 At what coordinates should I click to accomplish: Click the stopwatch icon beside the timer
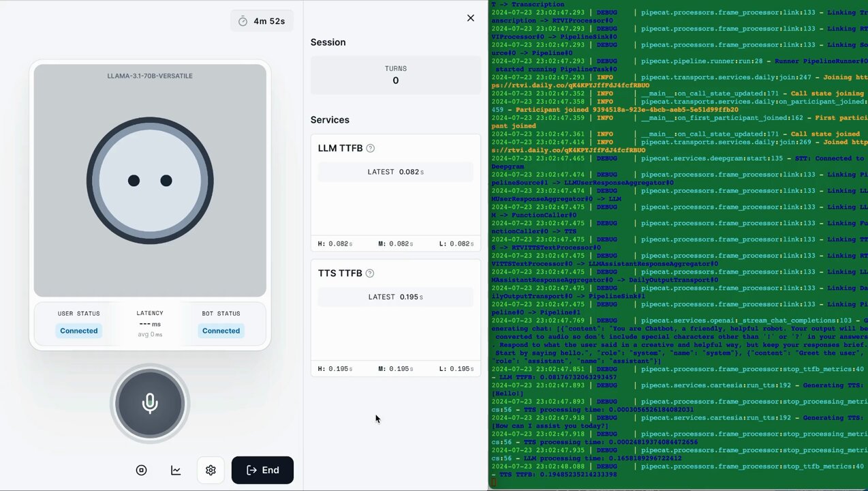coord(243,21)
